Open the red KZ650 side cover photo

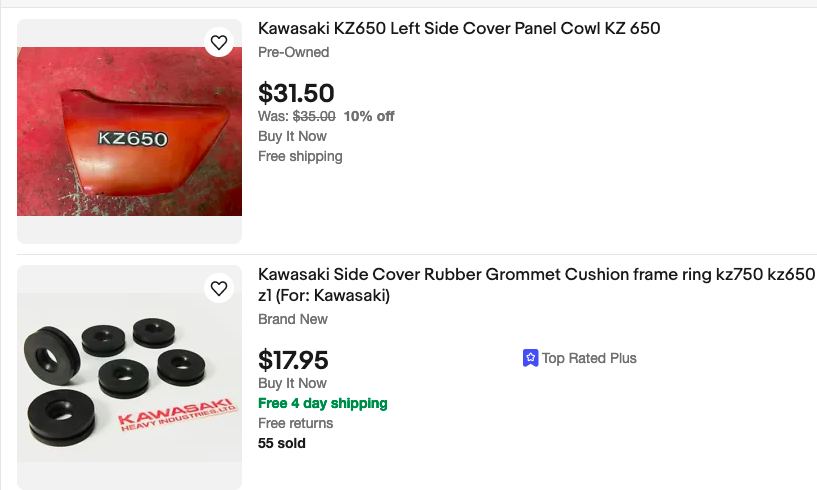[129, 132]
